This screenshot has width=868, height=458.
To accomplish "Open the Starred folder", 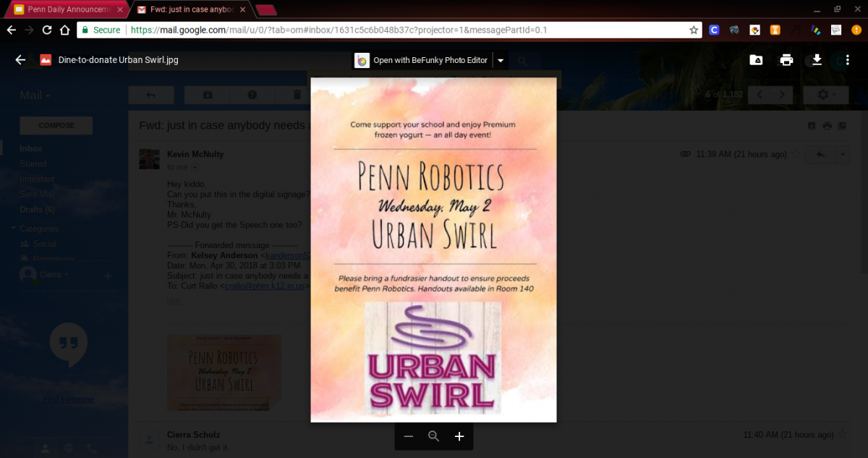I will [x=33, y=164].
